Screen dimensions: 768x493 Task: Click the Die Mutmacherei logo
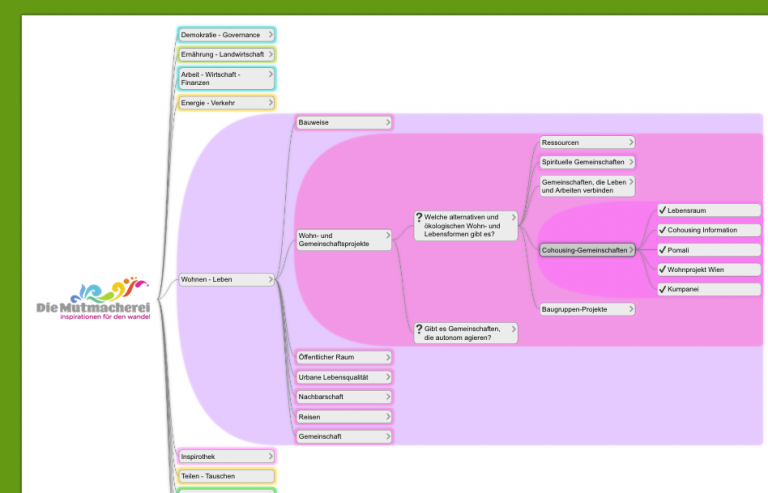tap(93, 302)
